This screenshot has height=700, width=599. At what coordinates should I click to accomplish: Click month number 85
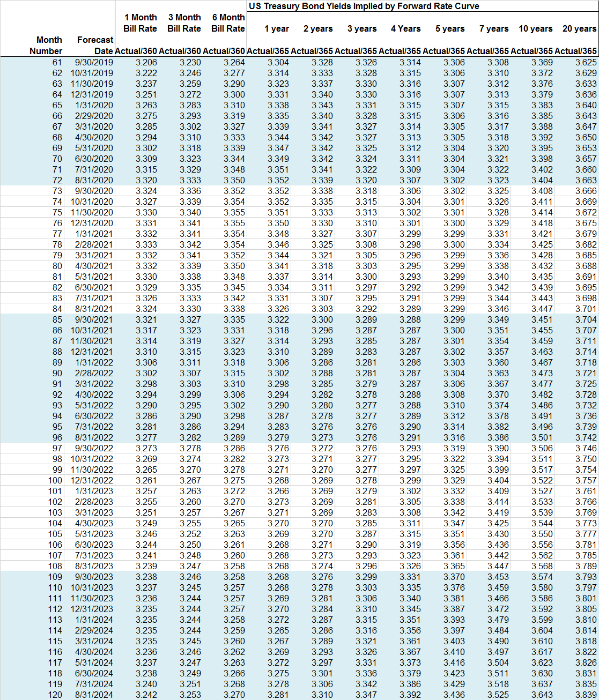(57, 319)
